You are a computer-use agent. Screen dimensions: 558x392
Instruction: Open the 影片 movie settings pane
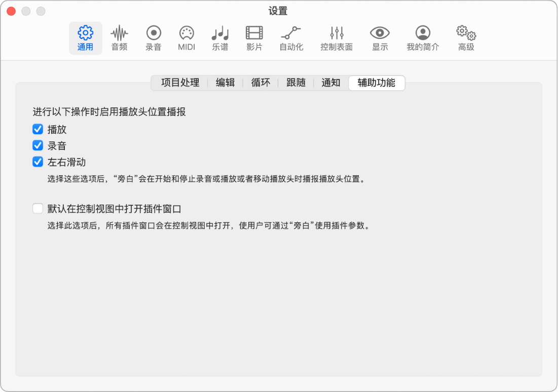pos(254,38)
